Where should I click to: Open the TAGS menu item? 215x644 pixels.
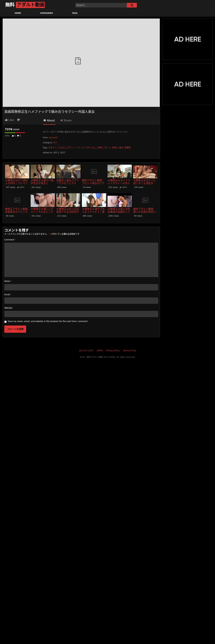tap(75, 13)
